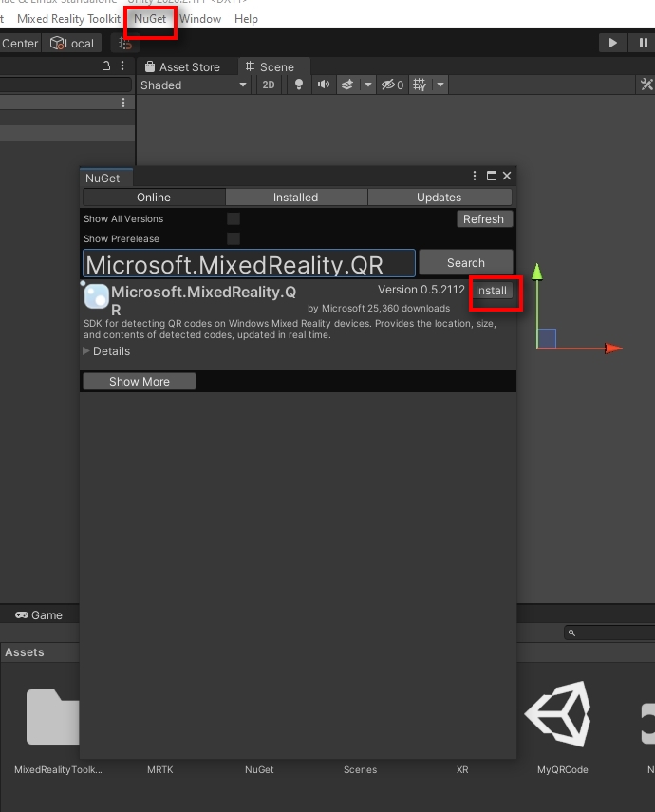Toggle the left panel lock icon
This screenshot has height=812, width=655.
click(106, 66)
